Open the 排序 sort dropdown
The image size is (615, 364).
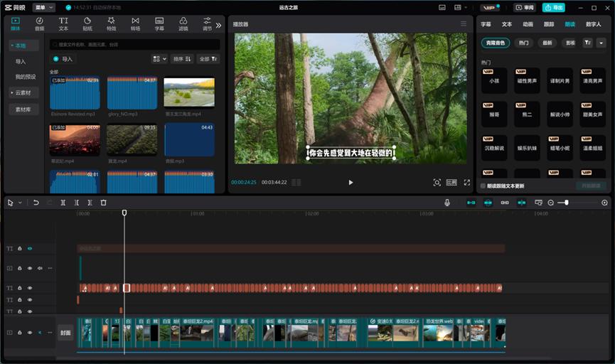pos(181,59)
